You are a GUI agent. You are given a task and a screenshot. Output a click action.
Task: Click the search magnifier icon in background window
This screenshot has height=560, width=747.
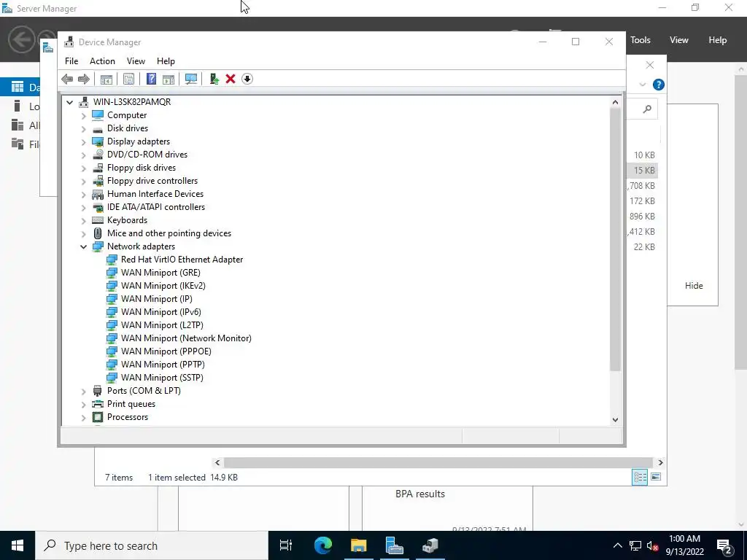click(647, 109)
